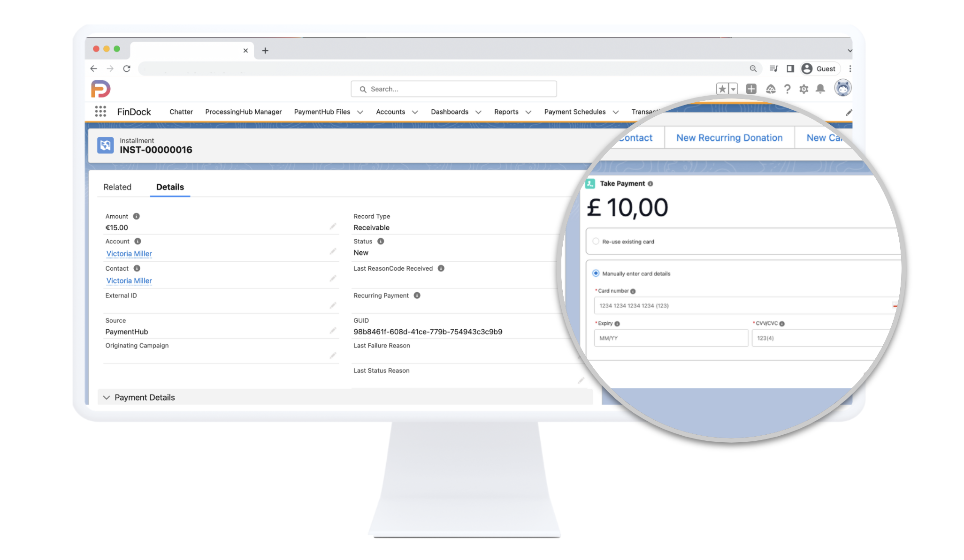Reload the browser page
The width and height of the screenshot is (964, 560).
[127, 68]
